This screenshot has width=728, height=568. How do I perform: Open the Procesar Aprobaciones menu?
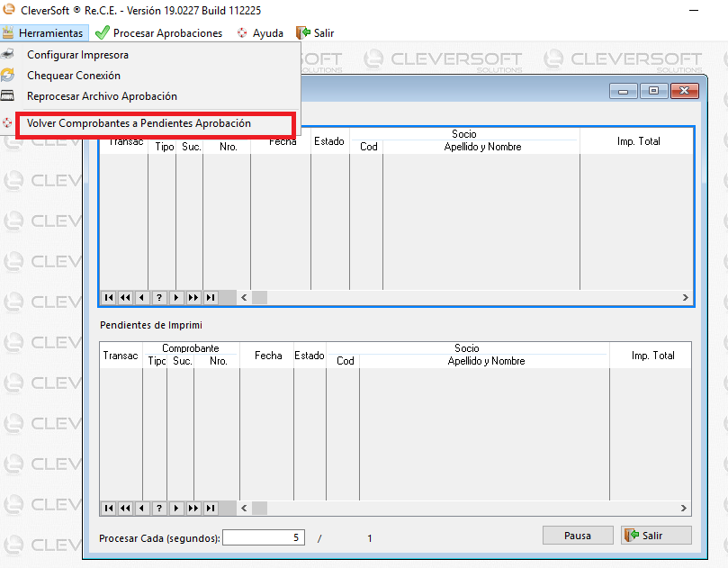[x=159, y=33]
